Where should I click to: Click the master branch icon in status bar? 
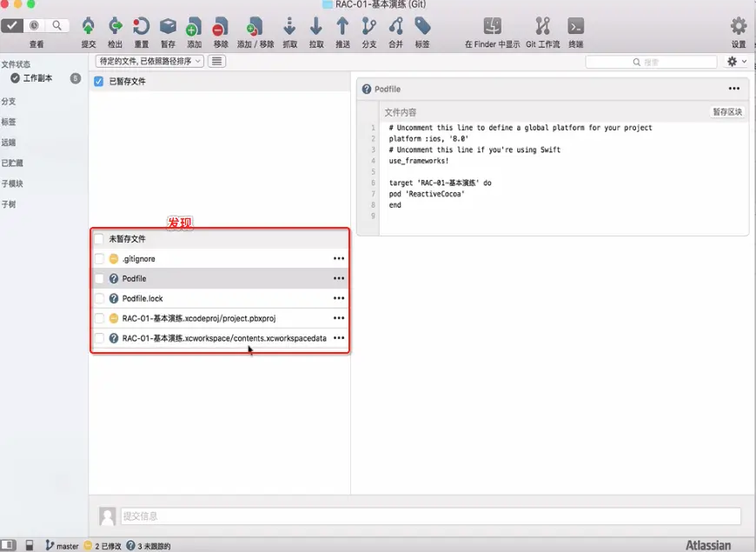pyautogui.click(x=50, y=545)
